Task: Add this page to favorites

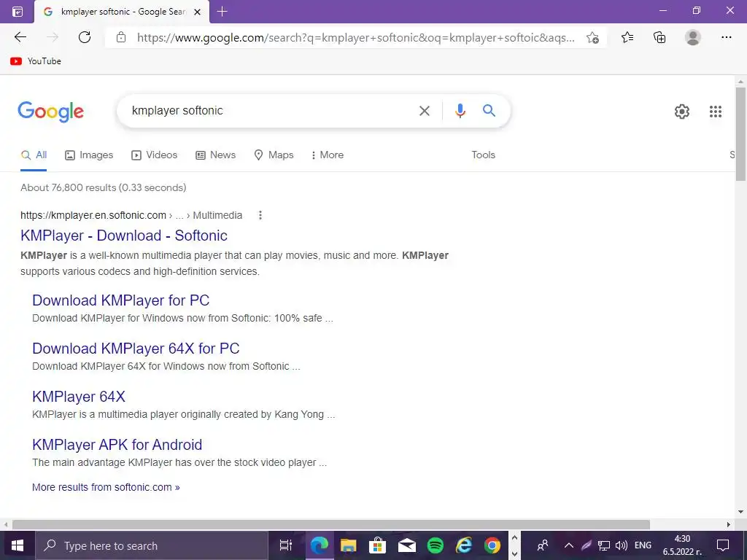Action: (x=592, y=37)
